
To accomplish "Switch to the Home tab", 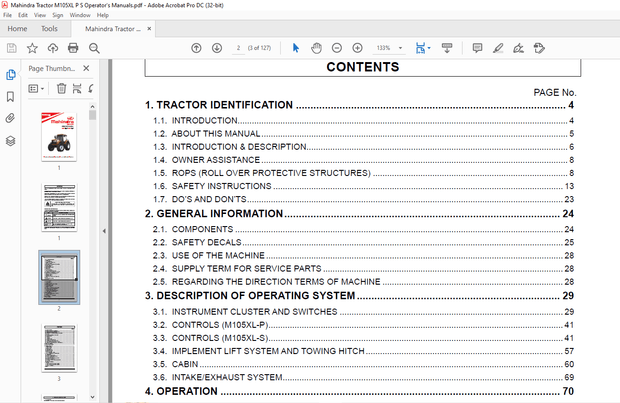I will [17, 29].
